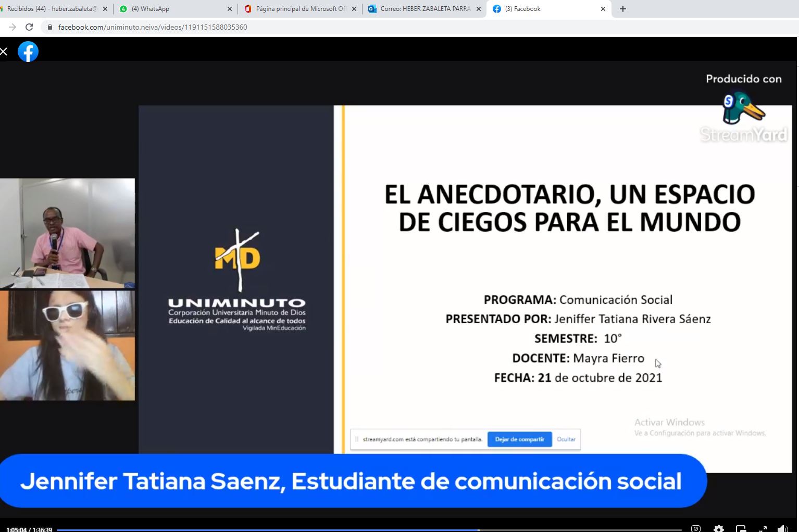
Task: Close the Facebook video viewer with X
Action: click(4, 52)
